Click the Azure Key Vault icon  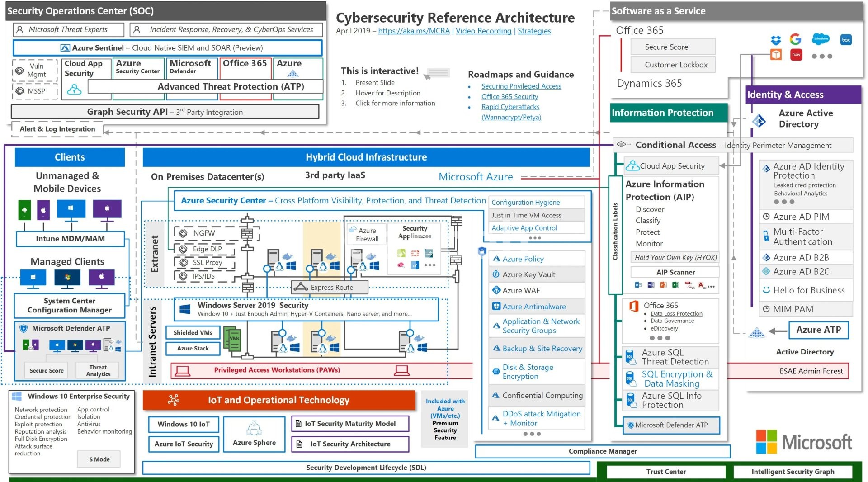coord(496,274)
